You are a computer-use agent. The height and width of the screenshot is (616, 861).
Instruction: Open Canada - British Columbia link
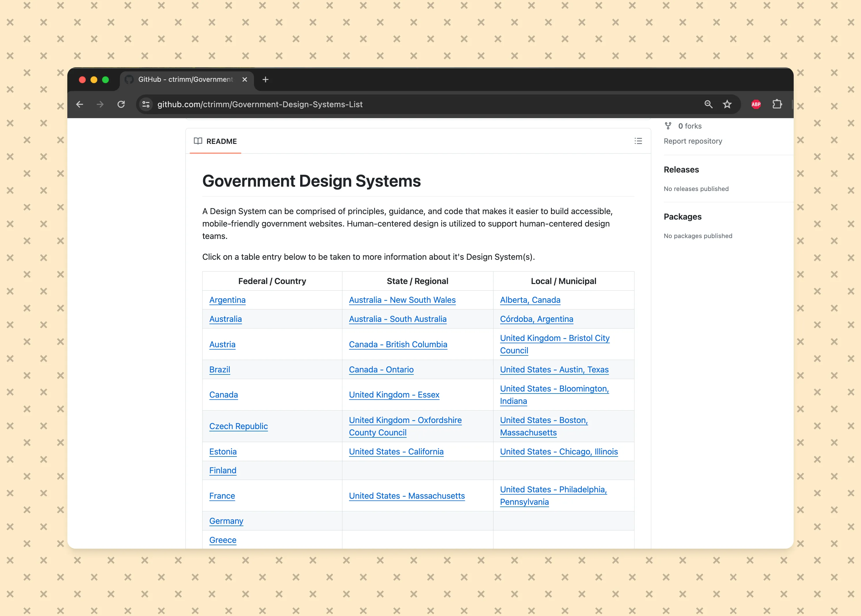(x=398, y=344)
